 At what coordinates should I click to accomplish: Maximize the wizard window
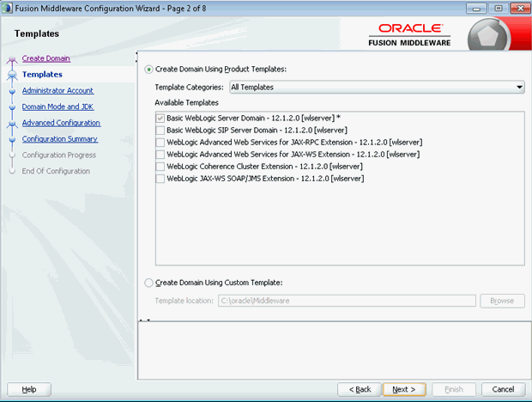tap(499, 8)
